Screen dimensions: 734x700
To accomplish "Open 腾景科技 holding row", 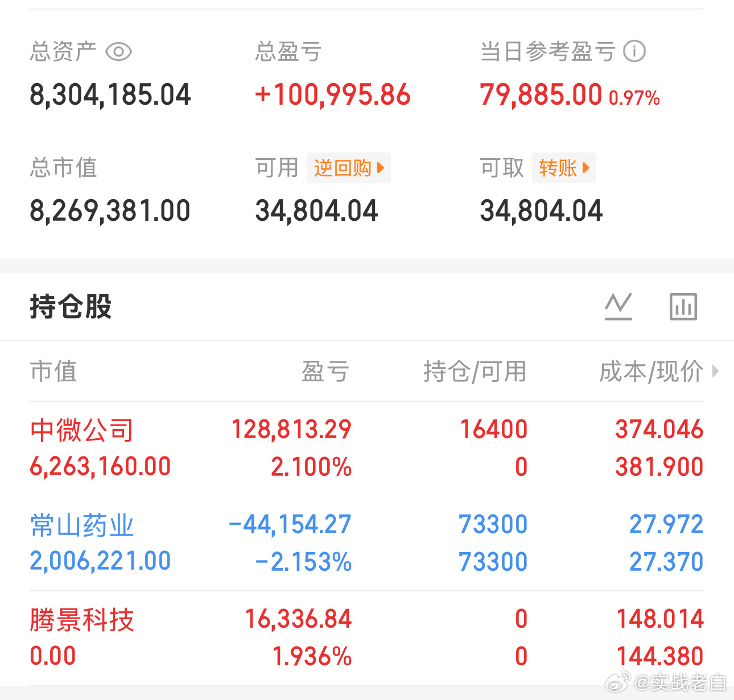I will 367,638.
